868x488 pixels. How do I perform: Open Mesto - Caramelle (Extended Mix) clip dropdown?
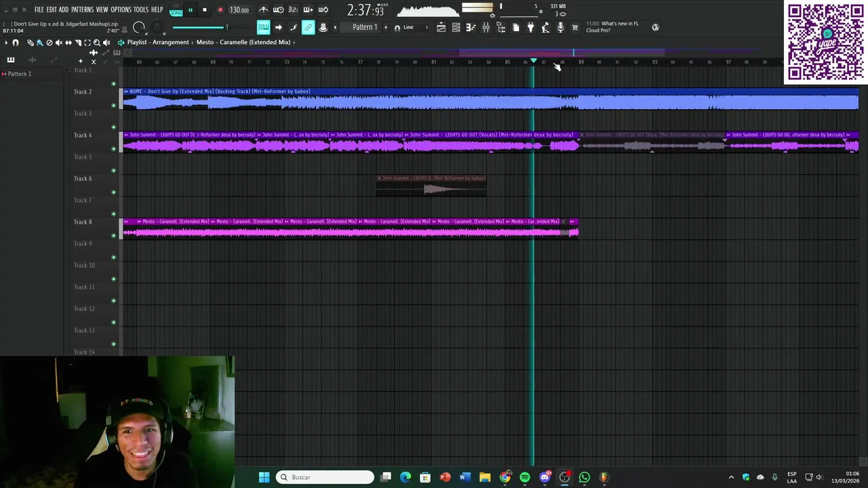click(x=243, y=42)
